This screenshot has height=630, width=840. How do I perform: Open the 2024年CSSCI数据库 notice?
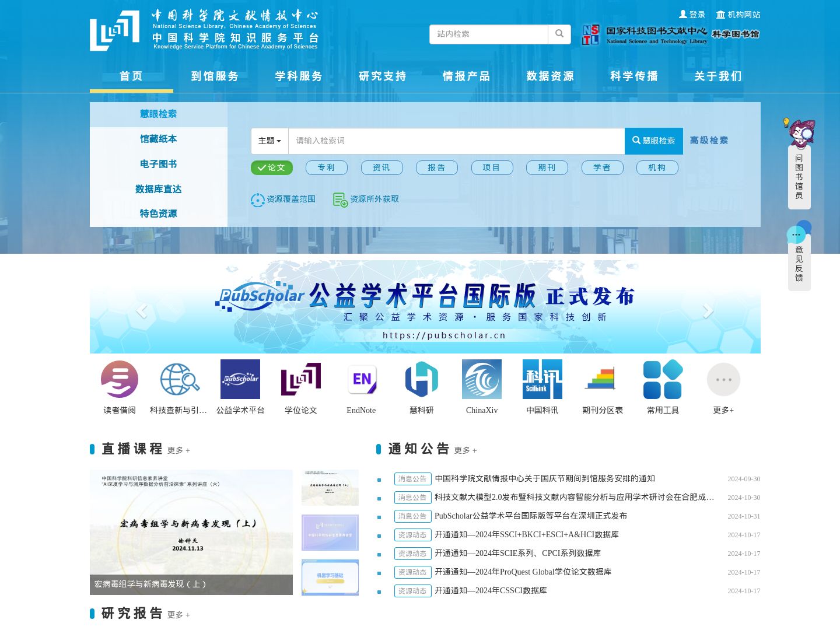click(491, 591)
